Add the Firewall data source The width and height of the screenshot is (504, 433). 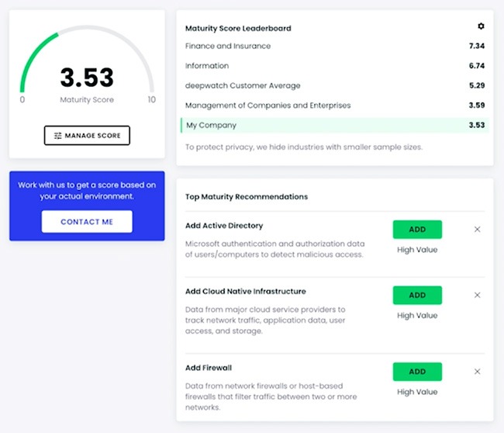[416, 371]
